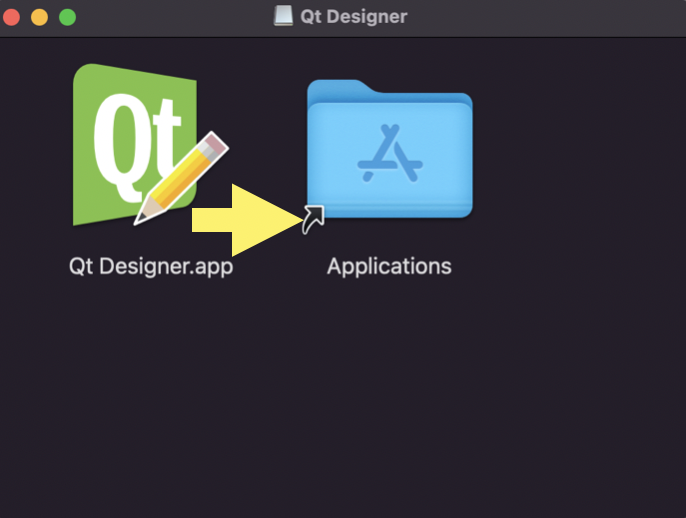Click the disk icon in the title bar
686x518 pixels.
click(284, 16)
